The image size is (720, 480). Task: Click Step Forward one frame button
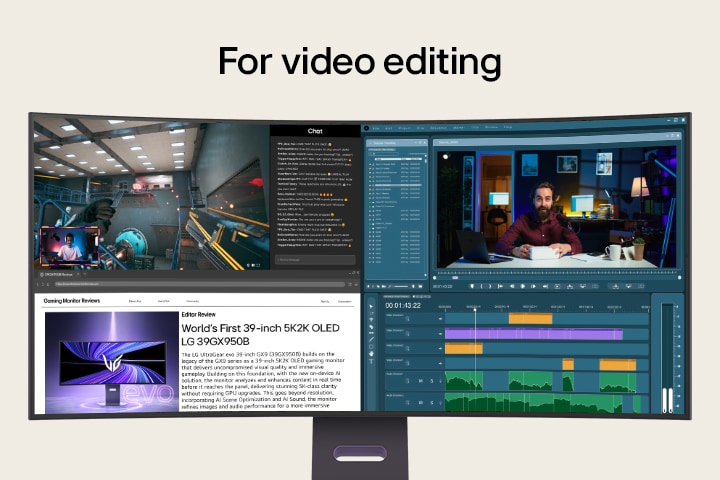coord(534,286)
